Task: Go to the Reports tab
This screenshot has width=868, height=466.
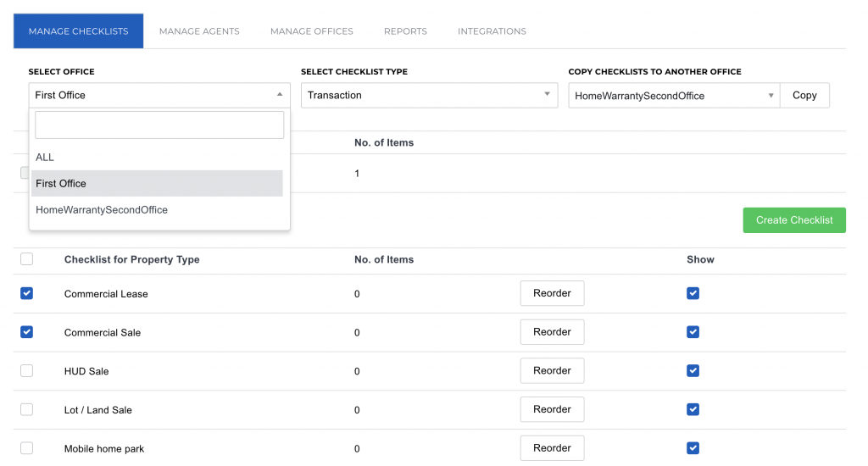Action: pyautogui.click(x=405, y=31)
